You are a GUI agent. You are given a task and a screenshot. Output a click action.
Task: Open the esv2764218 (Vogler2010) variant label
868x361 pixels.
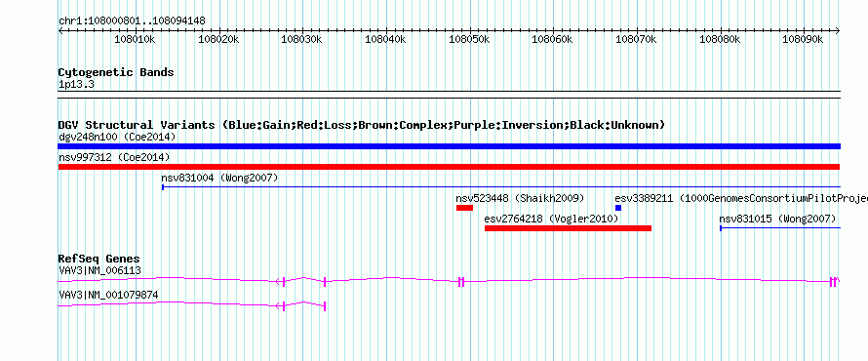coord(551,219)
